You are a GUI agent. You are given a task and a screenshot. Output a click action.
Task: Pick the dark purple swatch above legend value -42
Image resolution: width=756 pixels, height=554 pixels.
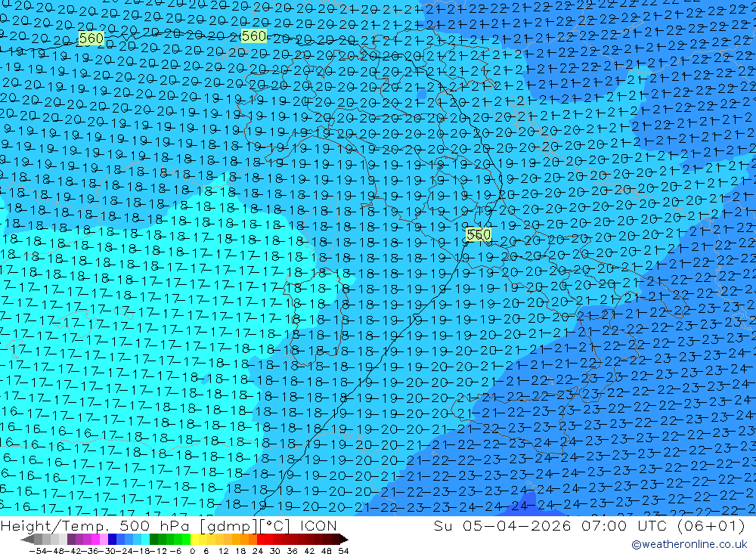click(x=71, y=539)
